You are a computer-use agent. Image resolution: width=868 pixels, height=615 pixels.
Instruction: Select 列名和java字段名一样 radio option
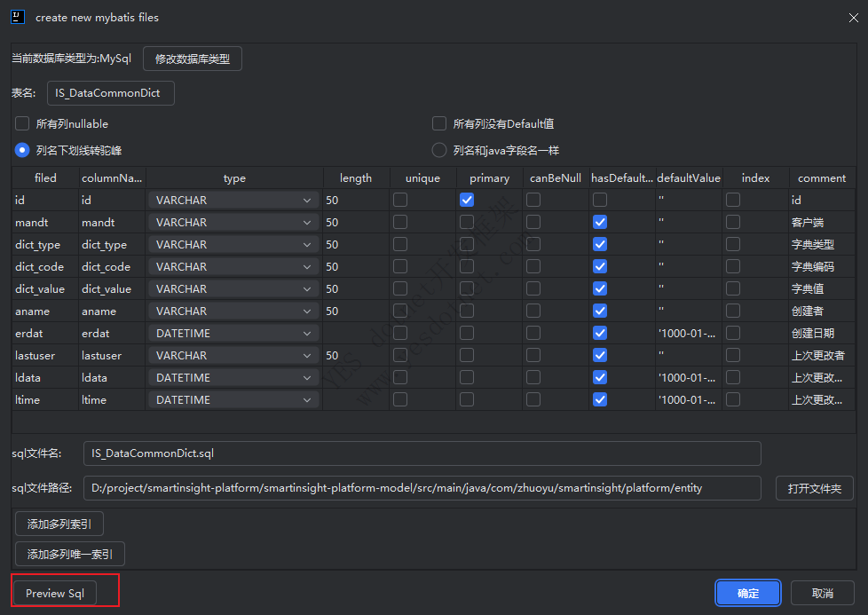[439, 150]
